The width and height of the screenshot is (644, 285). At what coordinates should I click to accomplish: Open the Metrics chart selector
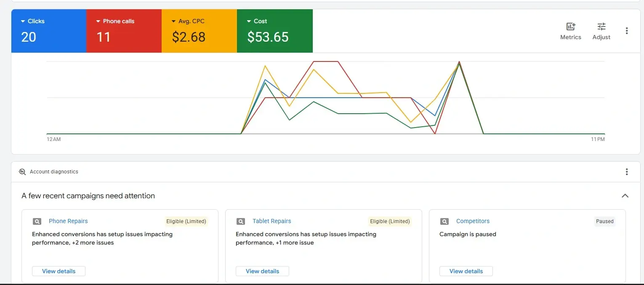[x=570, y=31]
